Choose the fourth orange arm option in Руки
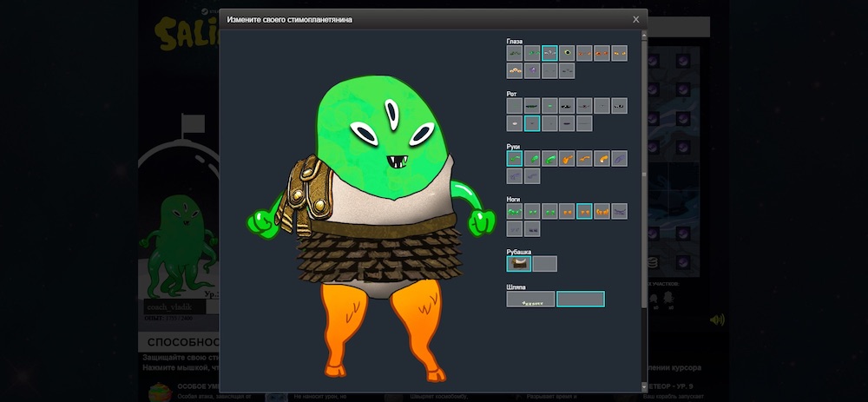 pyautogui.click(x=567, y=158)
